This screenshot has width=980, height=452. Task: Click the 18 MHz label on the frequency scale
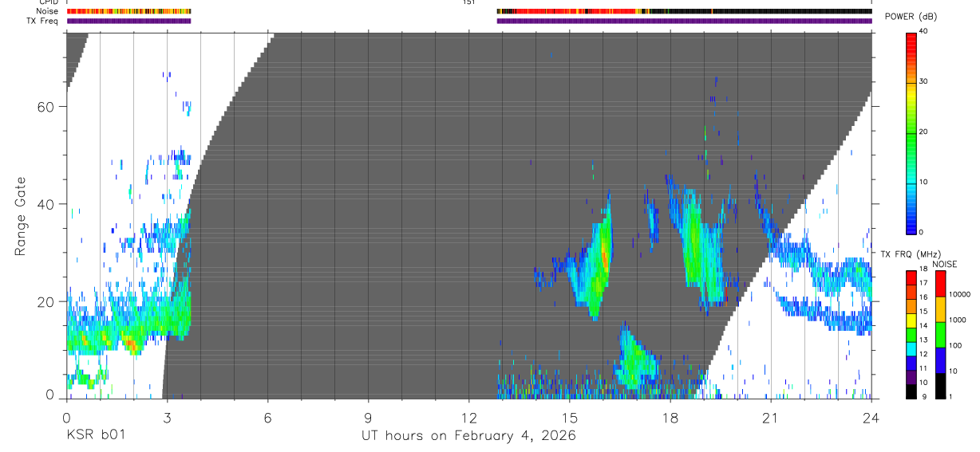[x=899, y=269]
